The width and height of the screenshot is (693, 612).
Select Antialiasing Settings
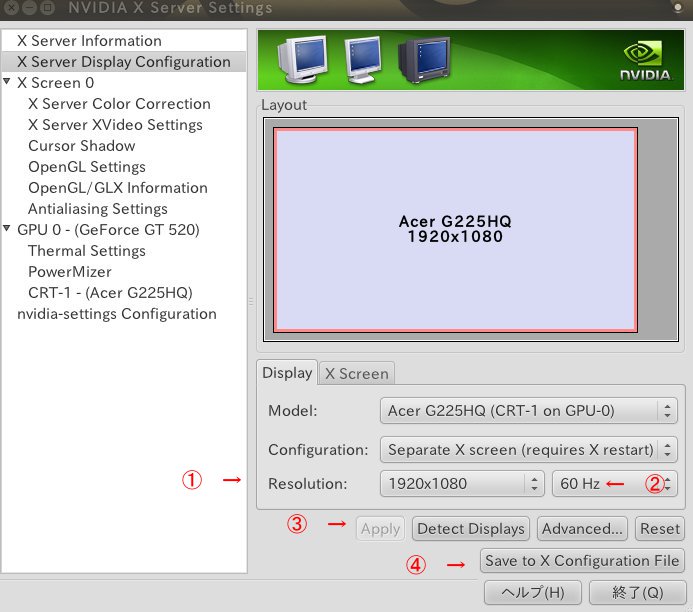coord(98,209)
